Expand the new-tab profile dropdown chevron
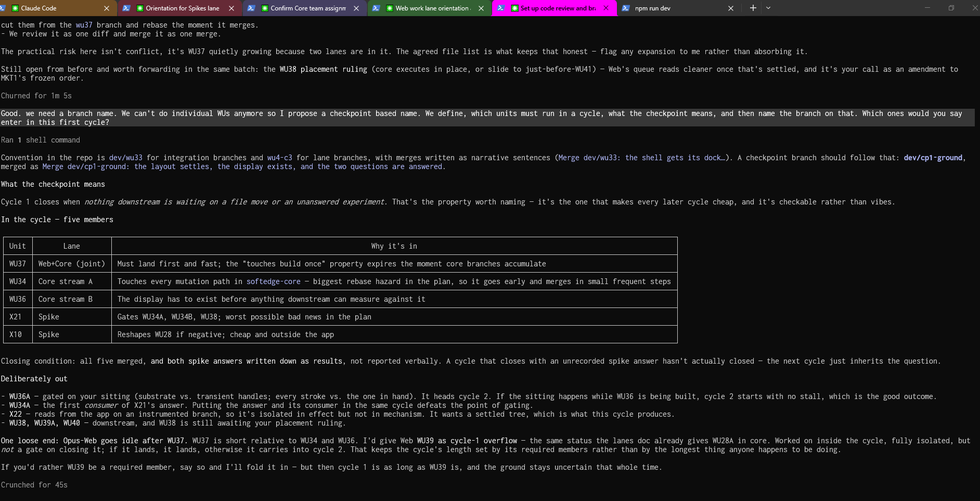 (x=768, y=8)
